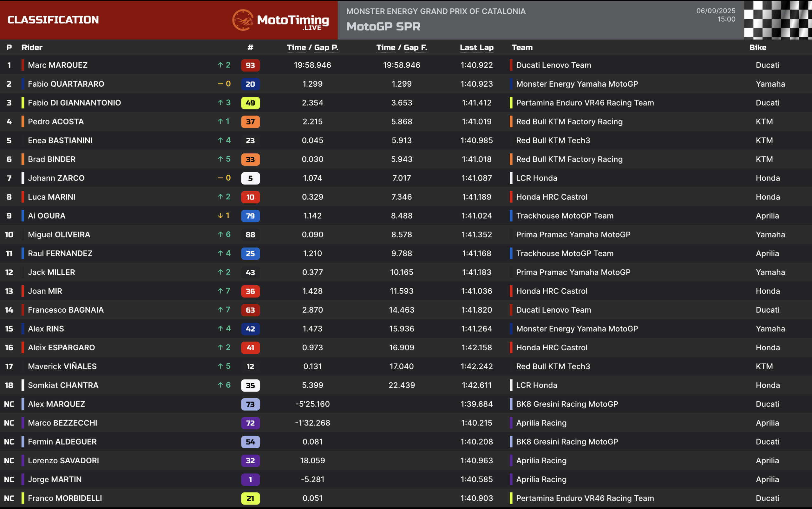Click LCR Honda team for Johann Zarco

(536, 178)
